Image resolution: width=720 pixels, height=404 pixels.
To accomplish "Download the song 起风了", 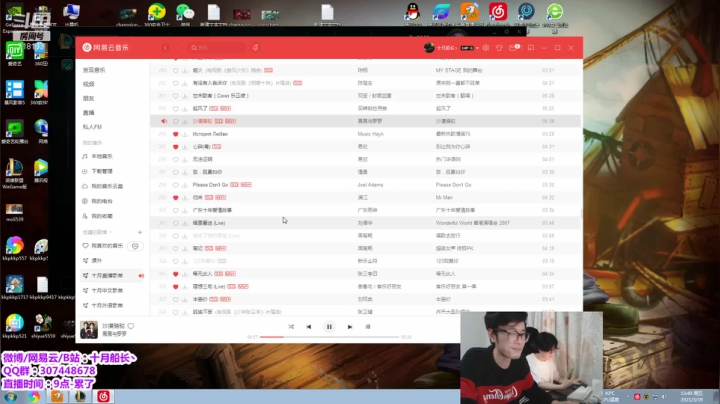I will (x=185, y=108).
